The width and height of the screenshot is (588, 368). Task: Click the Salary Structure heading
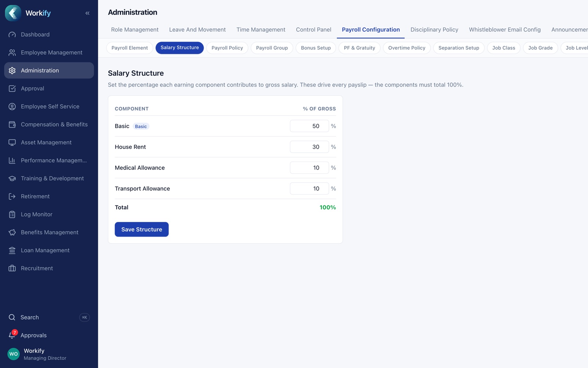(136, 73)
